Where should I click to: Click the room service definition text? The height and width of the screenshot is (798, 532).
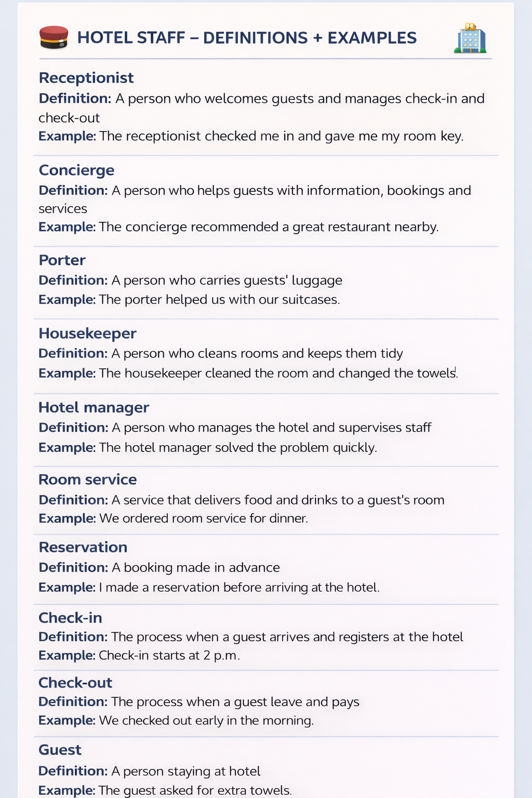pos(278,500)
